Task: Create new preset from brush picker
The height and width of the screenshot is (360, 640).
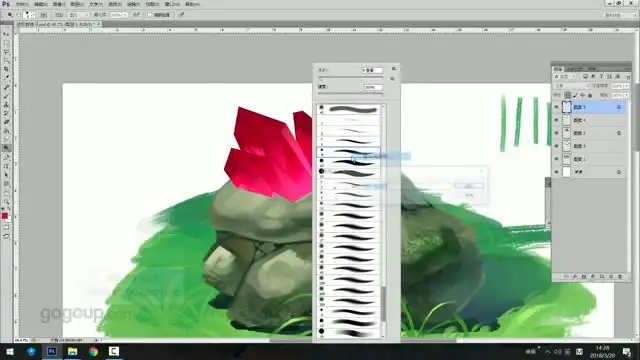Action: pyautogui.click(x=393, y=79)
